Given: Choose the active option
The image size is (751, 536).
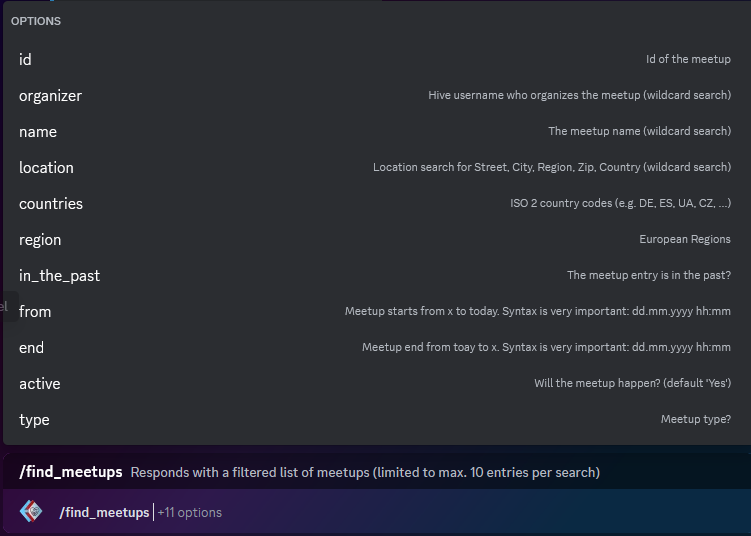Looking at the screenshot, I should coord(375,383).
